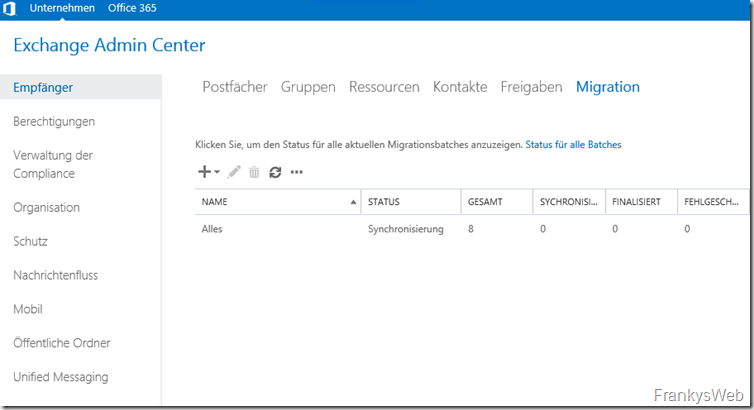This screenshot has width=754, height=410.
Task: Refresh the migration batch list
Action: (x=275, y=172)
